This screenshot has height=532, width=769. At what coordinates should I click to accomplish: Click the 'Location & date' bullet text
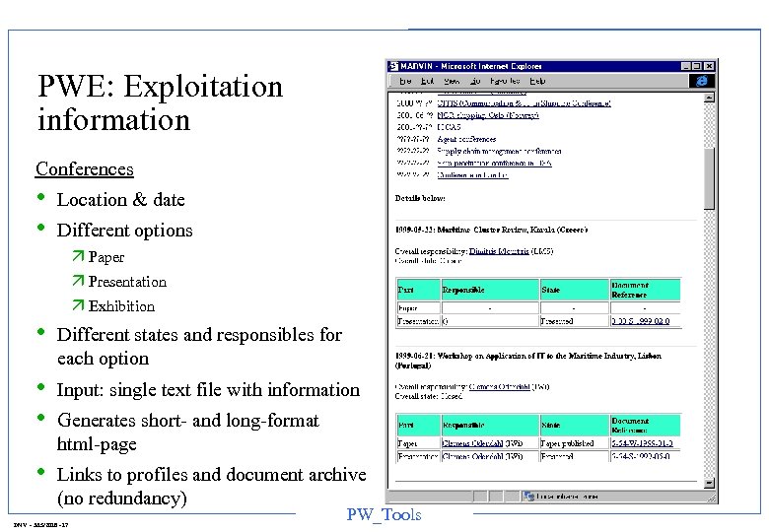click(x=120, y=200)
